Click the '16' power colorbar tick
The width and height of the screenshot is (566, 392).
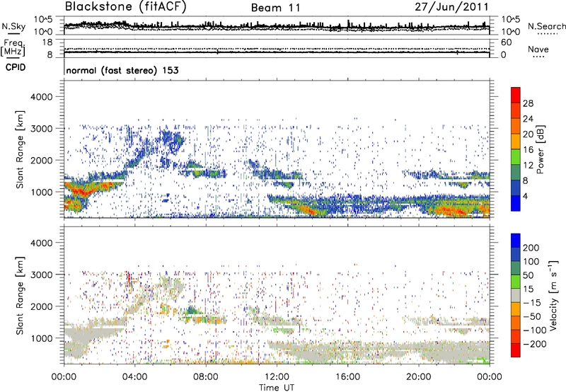528,150
